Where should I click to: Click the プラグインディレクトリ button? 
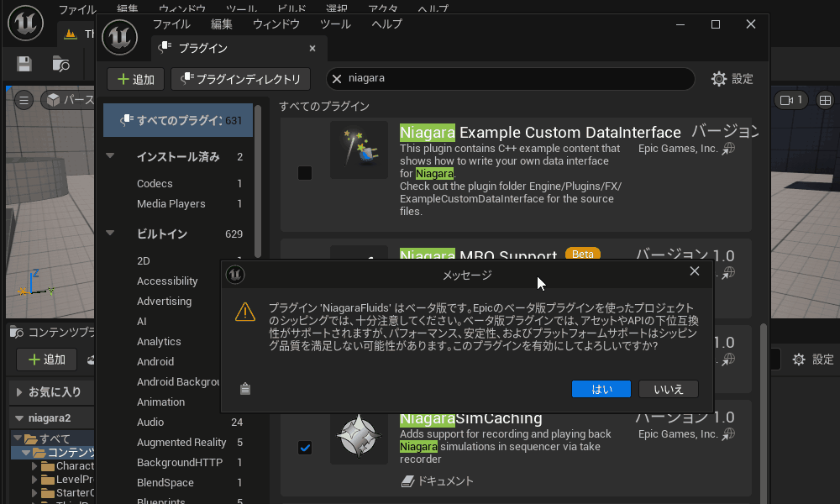(x=240, y=79)
